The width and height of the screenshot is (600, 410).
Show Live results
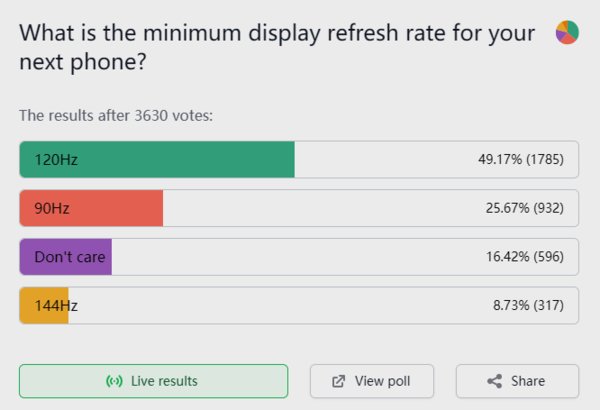tap(153, 381)
